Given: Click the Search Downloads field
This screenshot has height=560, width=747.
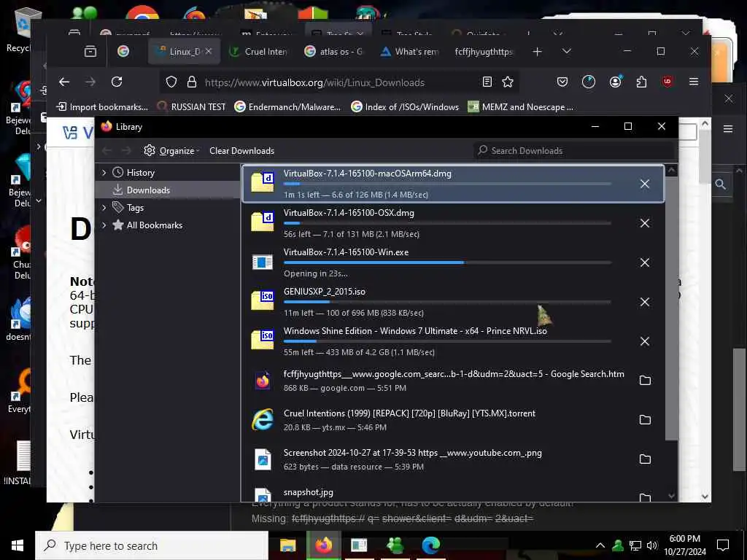Looking at the screenshot, I should click(x=575, y=150).
